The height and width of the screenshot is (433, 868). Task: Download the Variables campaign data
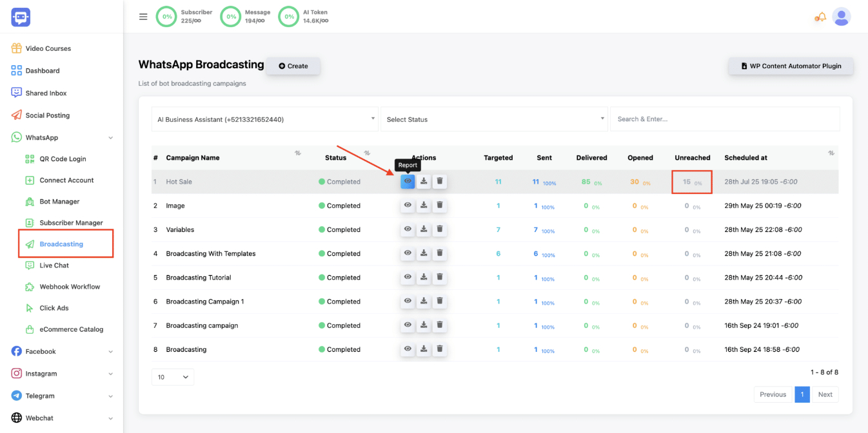(x=424, y=229)
